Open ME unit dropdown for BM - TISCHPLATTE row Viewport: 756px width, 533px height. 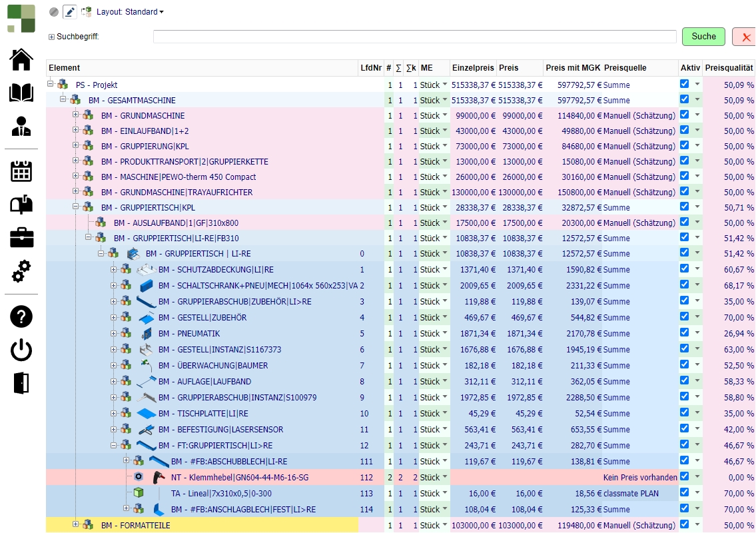[444, 413]
